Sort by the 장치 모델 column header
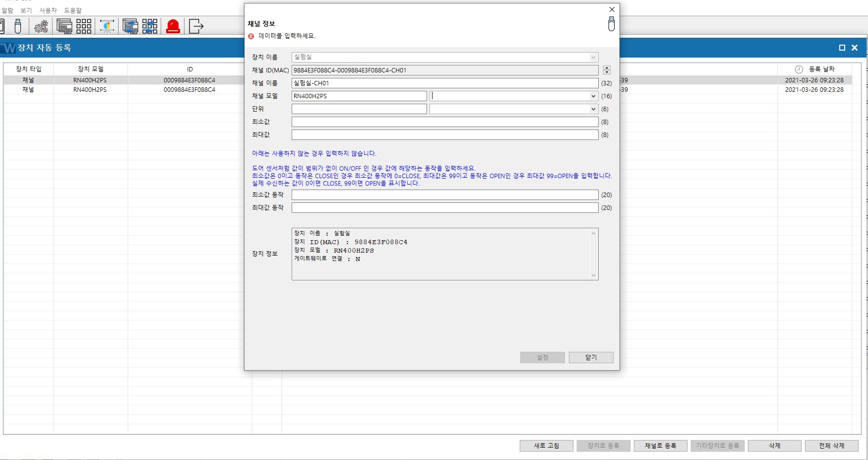Screen dimensions: 868x460 [x=91, y=69]
